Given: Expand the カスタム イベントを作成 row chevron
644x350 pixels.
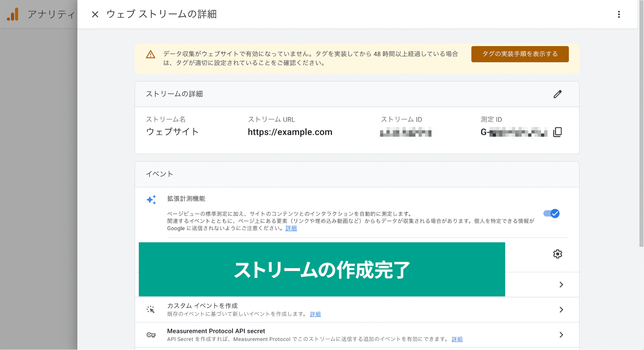Looking at the screenshot, I should [x=561, y=310].
